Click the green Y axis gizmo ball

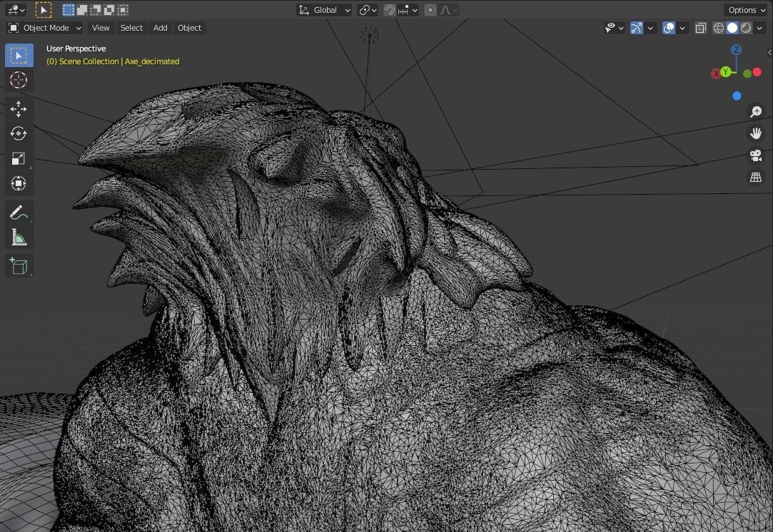(725, 72)
